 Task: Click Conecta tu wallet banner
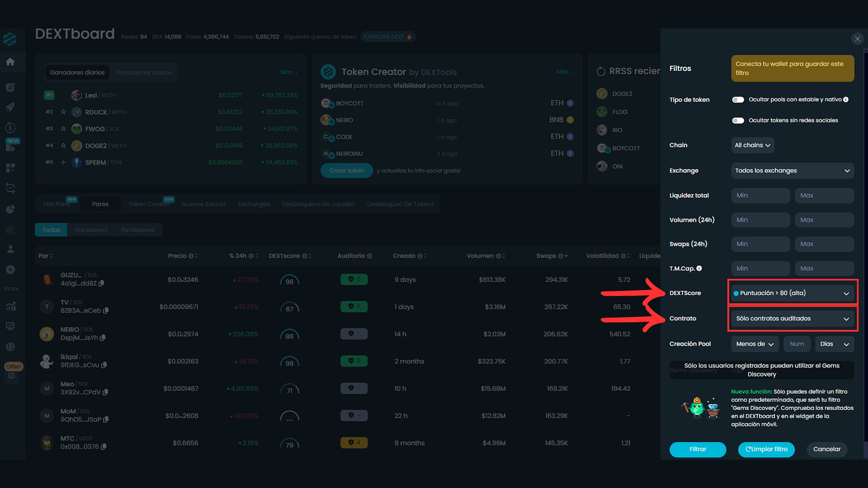tap(793, 69)
